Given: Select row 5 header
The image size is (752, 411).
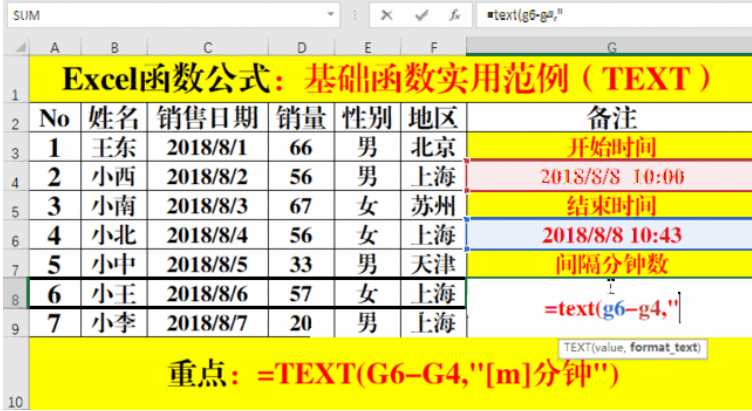Looking at the screenshot, I should (x=16, y=205).
